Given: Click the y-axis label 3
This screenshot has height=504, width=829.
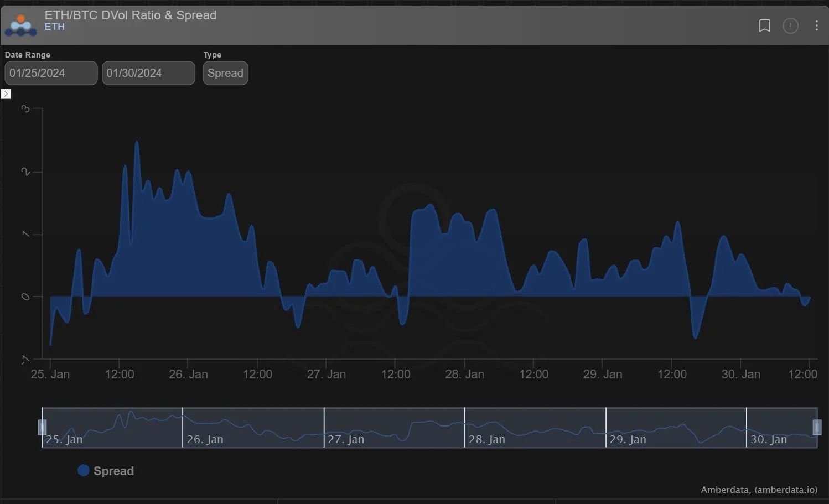Looking at the screenshot, I should point(25,108).
